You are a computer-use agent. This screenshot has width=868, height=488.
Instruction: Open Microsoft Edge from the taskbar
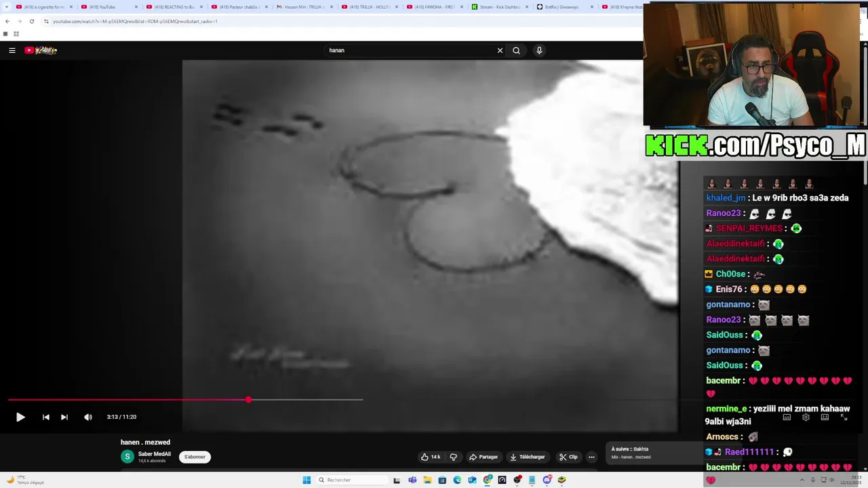click(457, 480)
